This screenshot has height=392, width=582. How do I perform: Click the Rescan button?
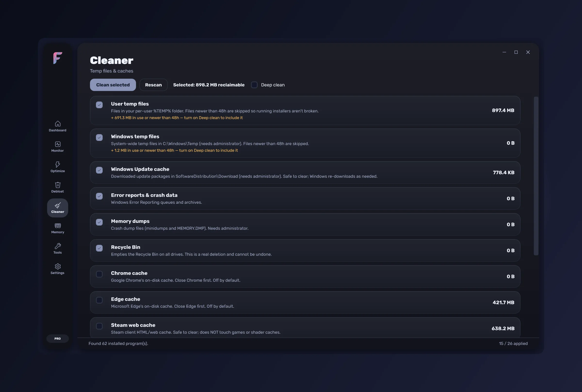click(154, 85)
